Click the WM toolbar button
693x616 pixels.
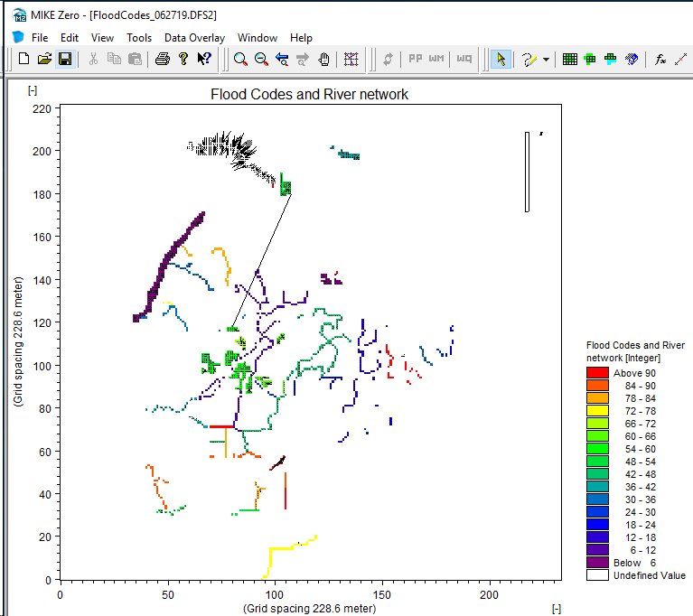click(436, 59)
